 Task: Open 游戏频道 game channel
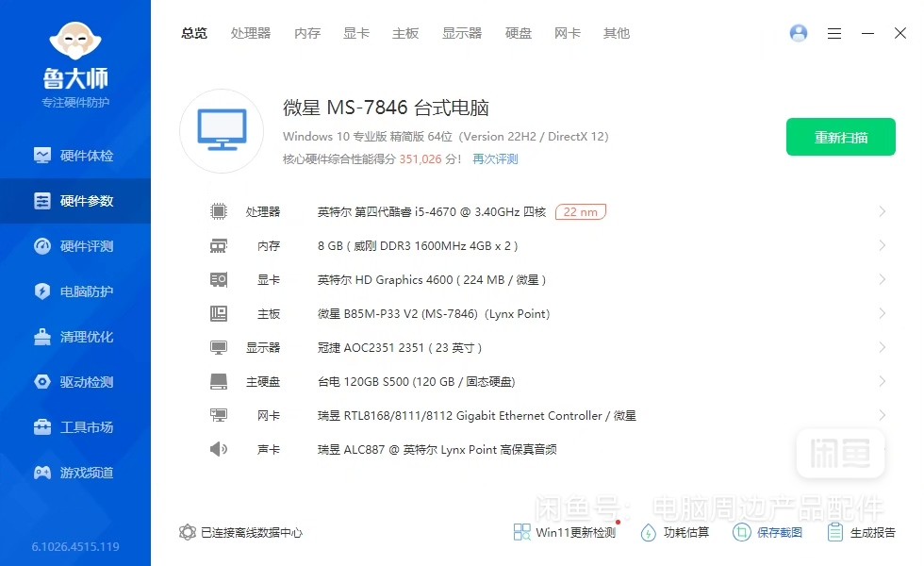[74, 473]
